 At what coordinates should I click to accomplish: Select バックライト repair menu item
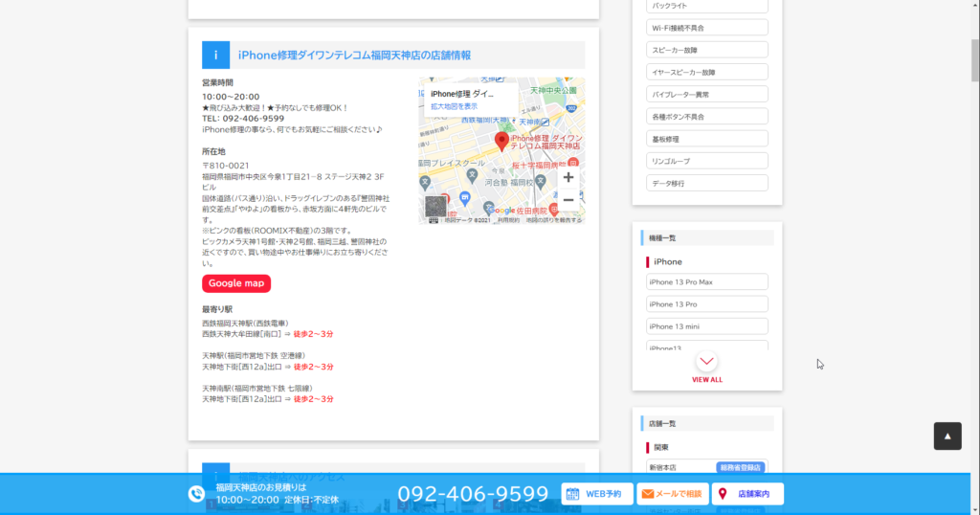707,6
